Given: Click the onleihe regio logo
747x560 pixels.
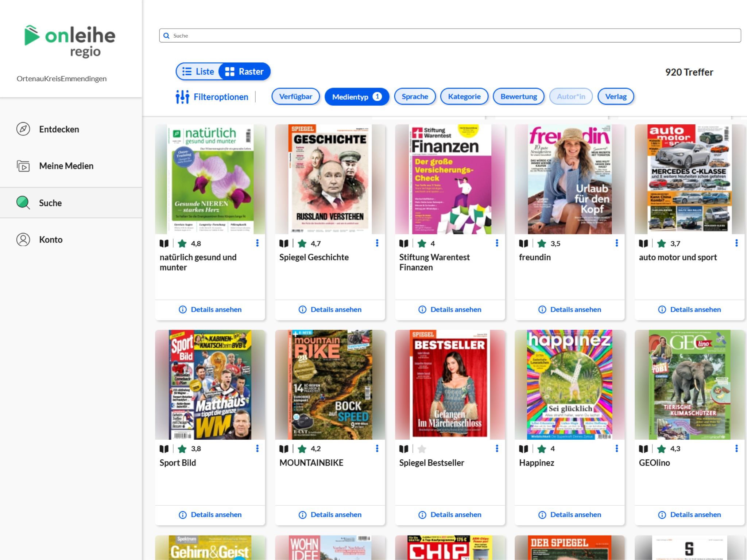Looking at the screenshot, I should point(70,41).
